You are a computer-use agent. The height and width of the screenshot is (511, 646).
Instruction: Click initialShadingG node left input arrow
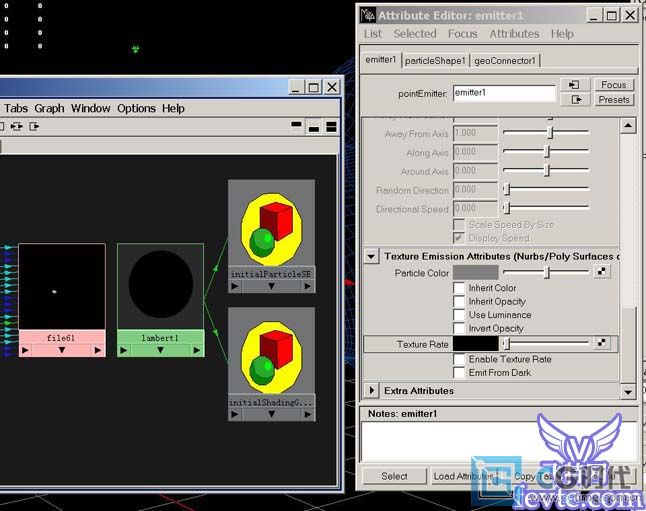pos(235,415)
